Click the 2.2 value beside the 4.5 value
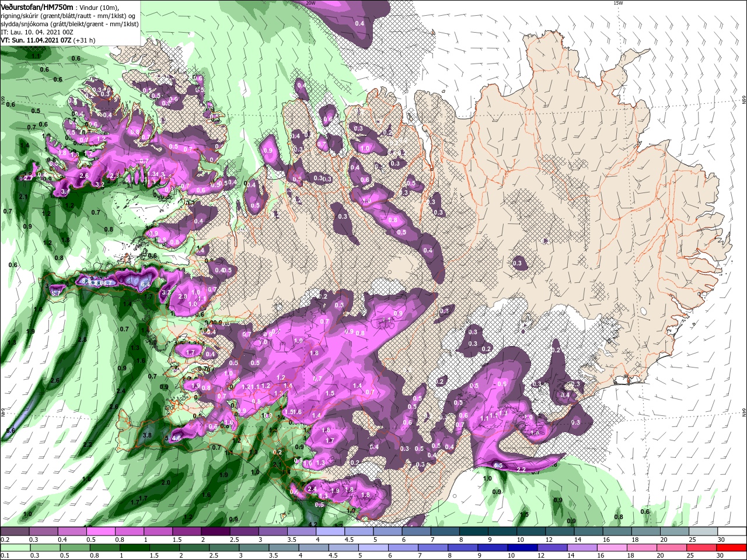Screen dimensions: 747x560 (x=521, y=470)
